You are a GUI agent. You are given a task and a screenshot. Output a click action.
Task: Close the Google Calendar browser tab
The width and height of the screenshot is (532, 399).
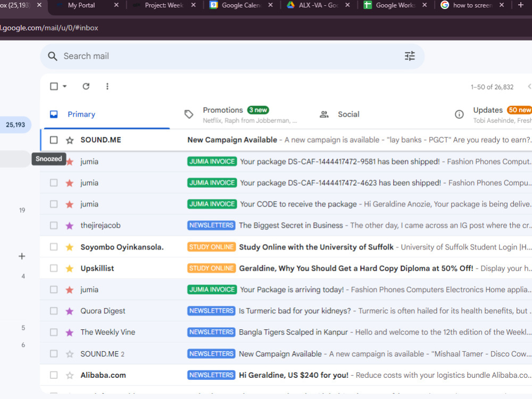270,5
